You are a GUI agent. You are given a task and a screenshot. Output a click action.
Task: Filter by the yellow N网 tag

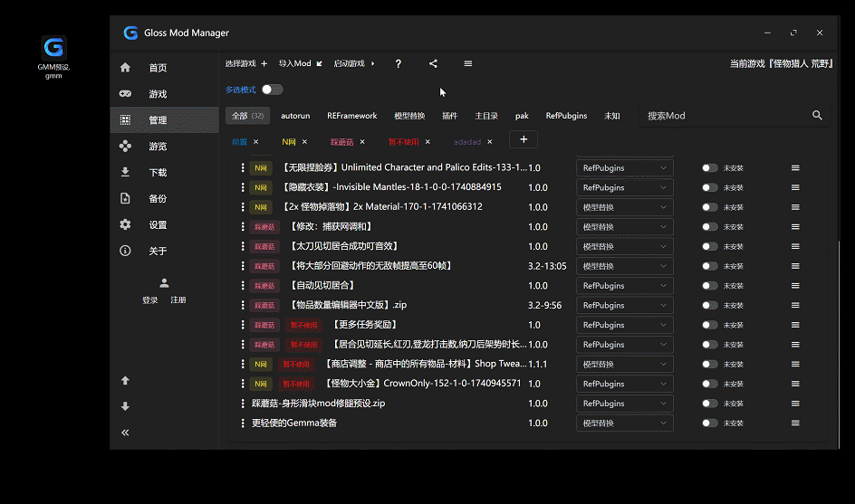point(288,142)
